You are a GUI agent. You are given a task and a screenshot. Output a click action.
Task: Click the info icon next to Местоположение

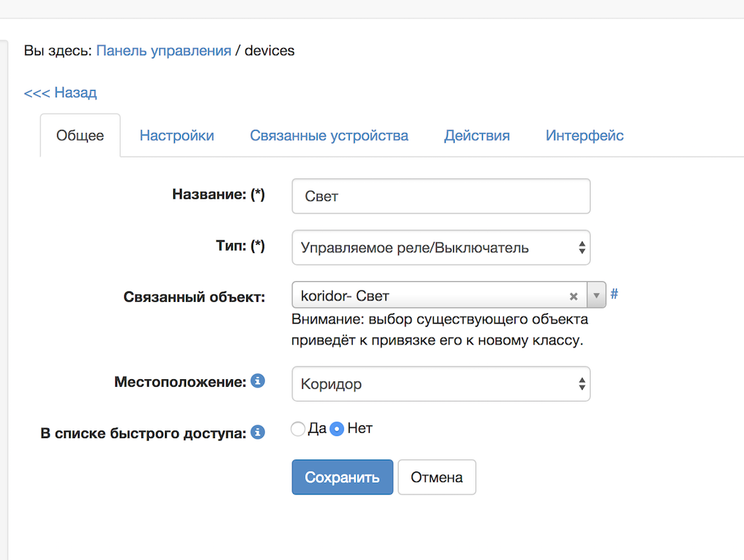tap(257, 380)
